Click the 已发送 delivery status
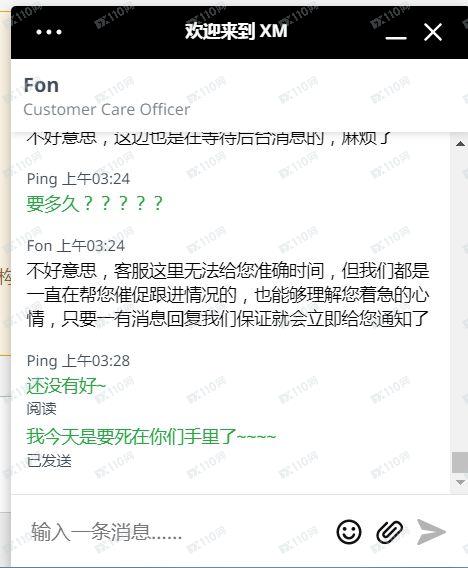This screenshot has height=568, width=468. click(49, 461)
